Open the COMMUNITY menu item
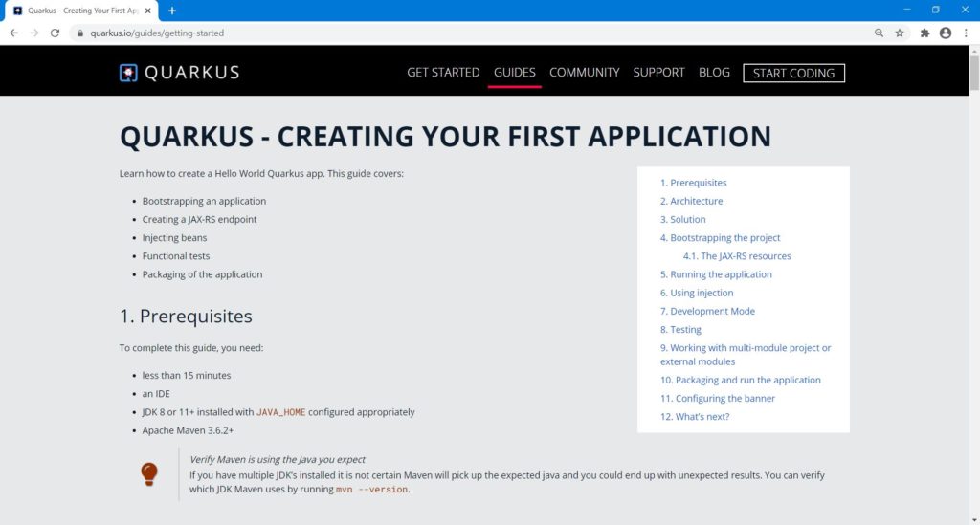The height and width of the screenshot is (525, 980). point(585,73)
